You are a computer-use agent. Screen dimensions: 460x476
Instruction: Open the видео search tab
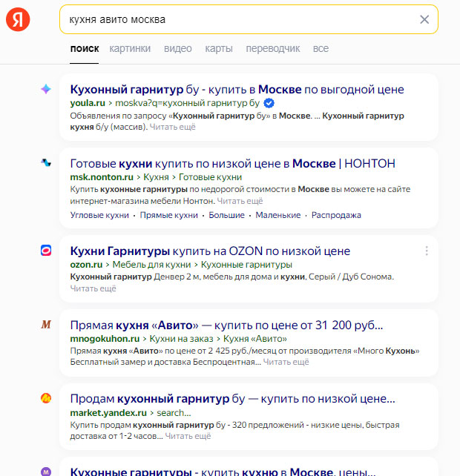178,49
